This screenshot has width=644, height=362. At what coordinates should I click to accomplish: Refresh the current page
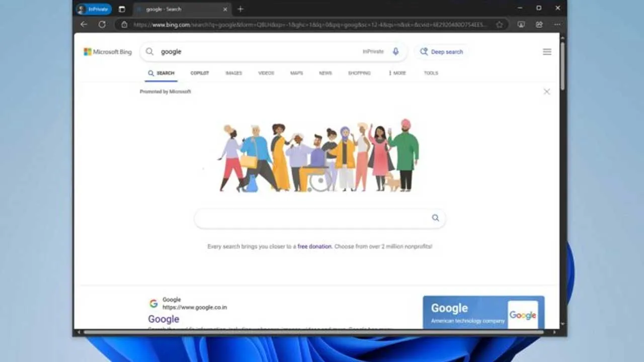[x=102, y=24]
